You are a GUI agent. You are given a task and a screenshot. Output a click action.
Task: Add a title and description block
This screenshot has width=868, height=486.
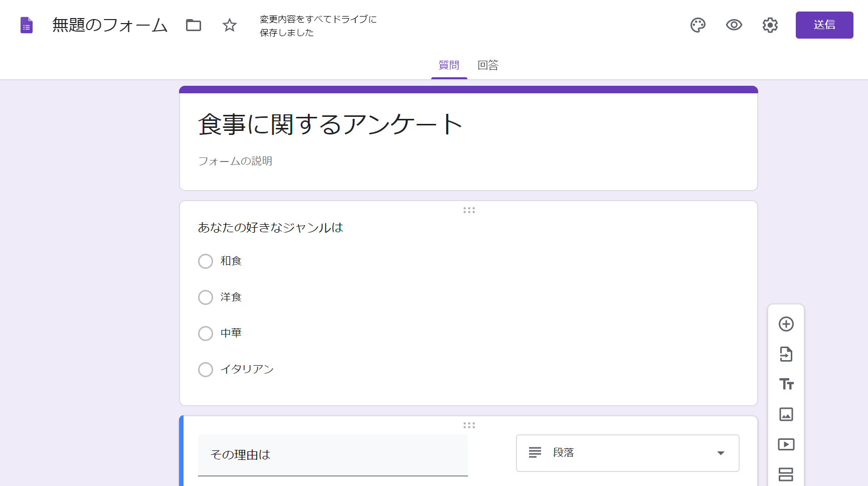[786, 384]
